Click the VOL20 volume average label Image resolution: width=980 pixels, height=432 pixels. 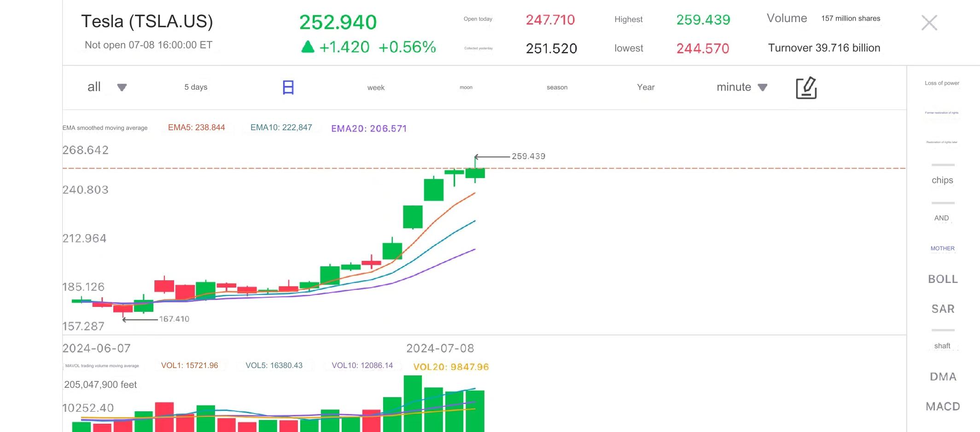coord(451,367)
